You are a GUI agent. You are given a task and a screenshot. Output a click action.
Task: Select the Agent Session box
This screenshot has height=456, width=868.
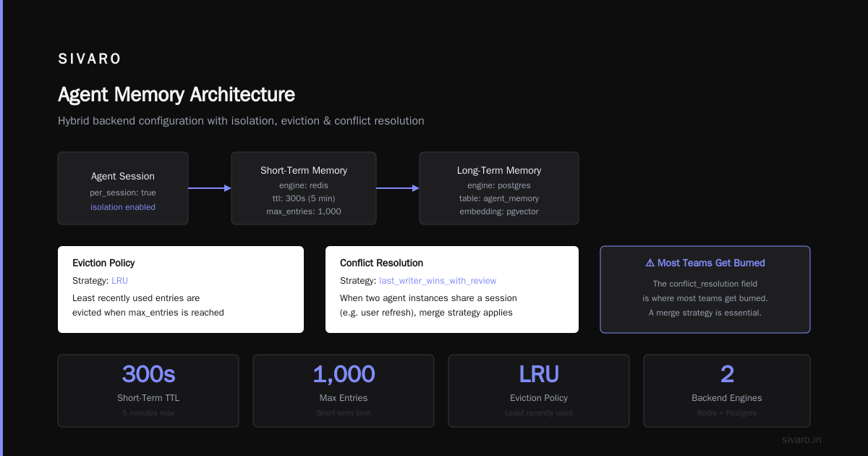tap(123, 188)
